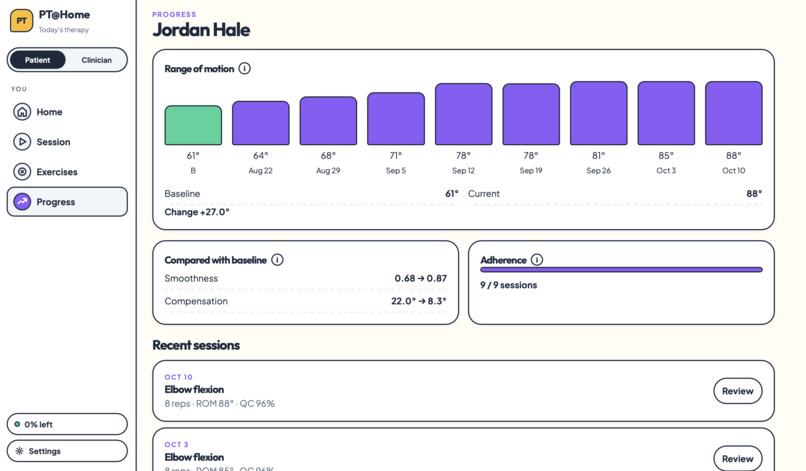Click the PT@Home logo badge
Screen dimensions: 806x471
point(22,21)
